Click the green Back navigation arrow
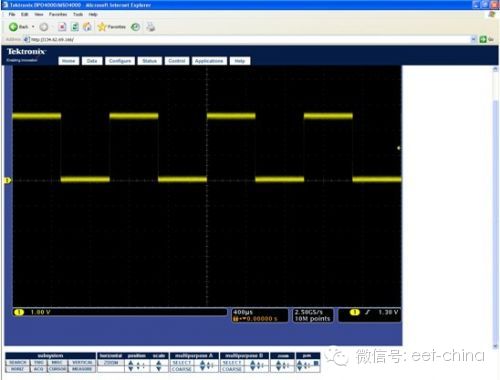This screenshot has width=500, height=380. click(13, 27)
